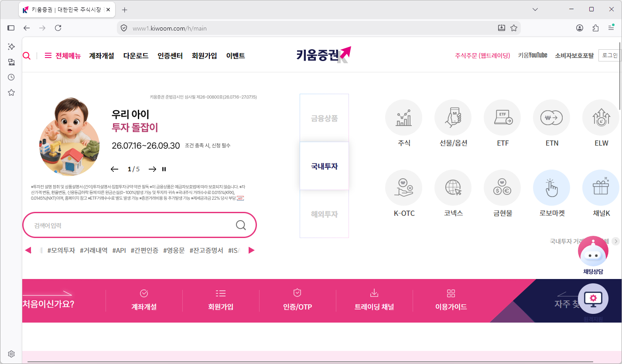Open the 로보마켓 icon
Image resolution: width=622 pixels, height=364 pixels.
[552, 188]
